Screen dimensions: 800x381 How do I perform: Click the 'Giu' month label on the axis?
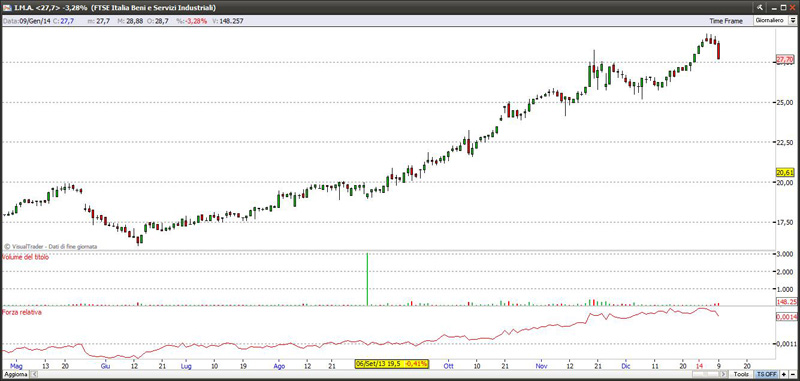click(105, 366)
